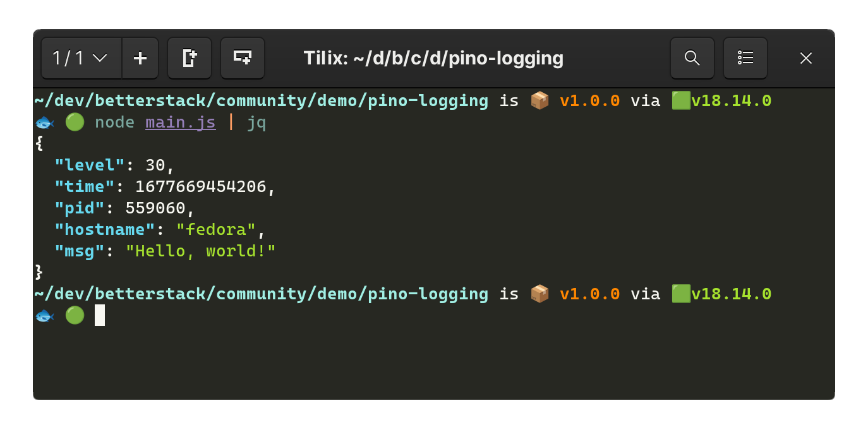The image size is (868, 437).
Task: Click the Tilix: ~/d/b/c/d/pino-logging title
Action: tap(433, 58)
